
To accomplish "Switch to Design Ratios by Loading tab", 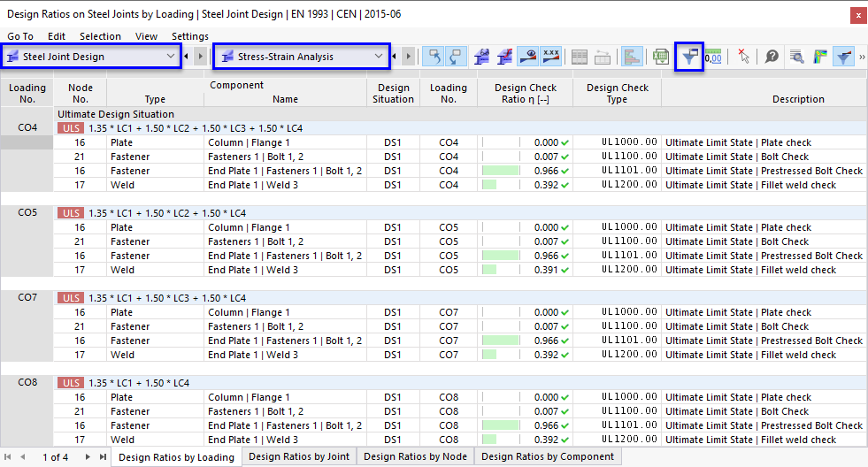I will pyautogui.click(x=177, y=457).
